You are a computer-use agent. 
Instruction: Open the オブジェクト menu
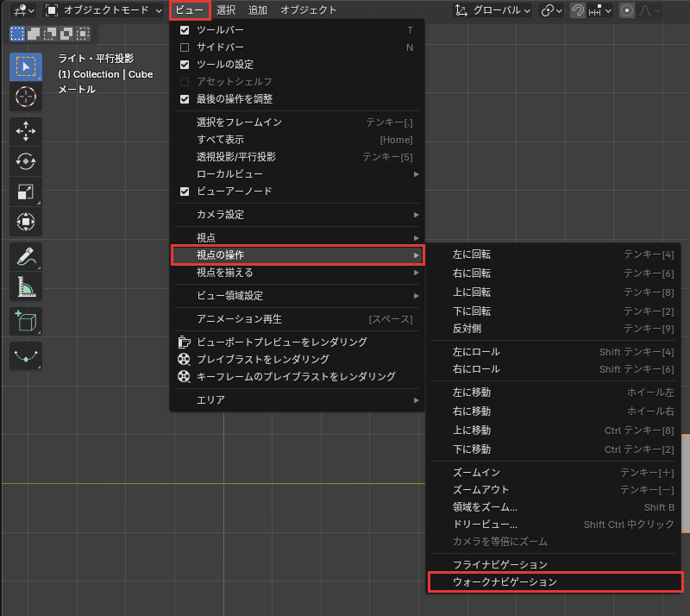click(x=309, y=10)
